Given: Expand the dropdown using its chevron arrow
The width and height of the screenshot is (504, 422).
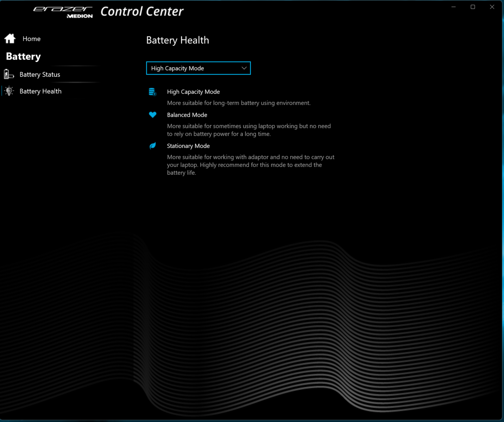Looking at the screenshot, I should click(x=244, y=68).
